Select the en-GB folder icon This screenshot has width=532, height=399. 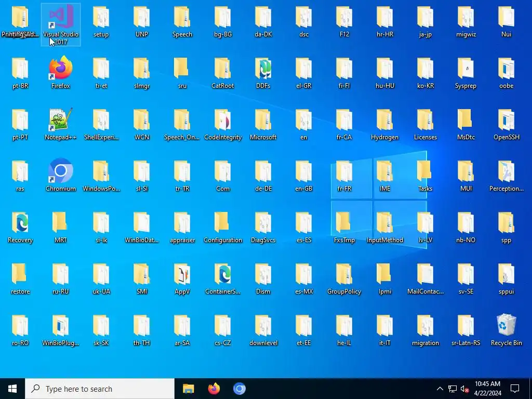pyautogui.click(x=303, y=176)
